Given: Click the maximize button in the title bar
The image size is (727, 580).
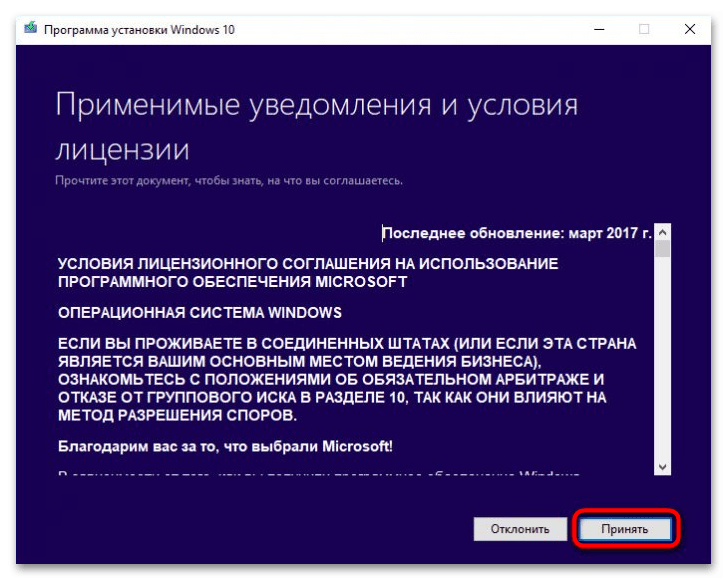Looking at the screenshot, I should click(x=644, y=29).
